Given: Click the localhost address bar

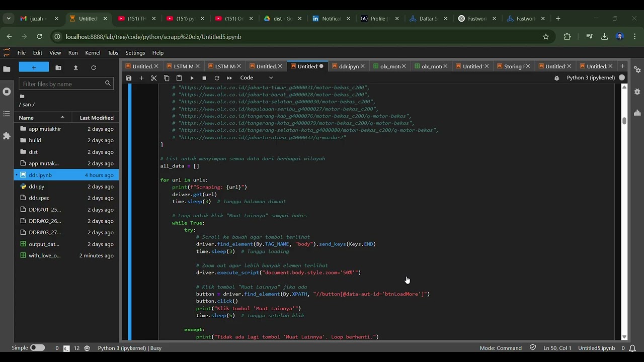Looking at the screenshot, I should click(302, 37).
